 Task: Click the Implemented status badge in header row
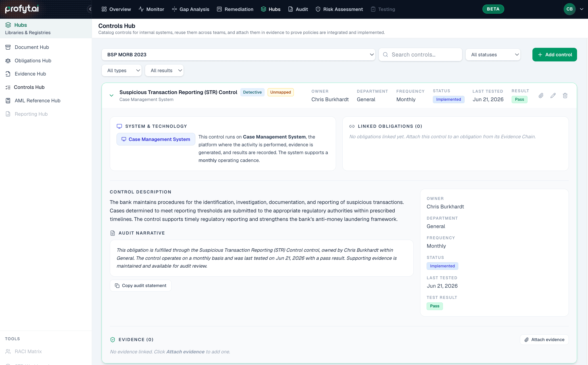tap(448, 99)
